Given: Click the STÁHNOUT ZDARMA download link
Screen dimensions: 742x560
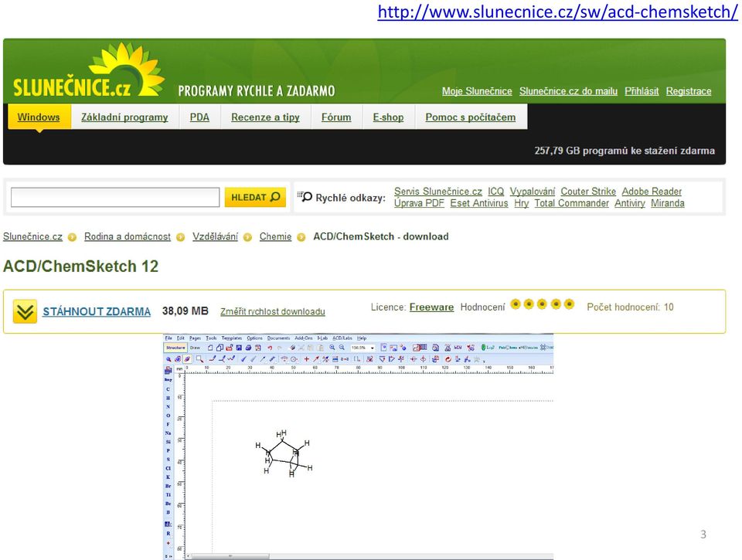Looking at the screenshot, I should point(97,312).
